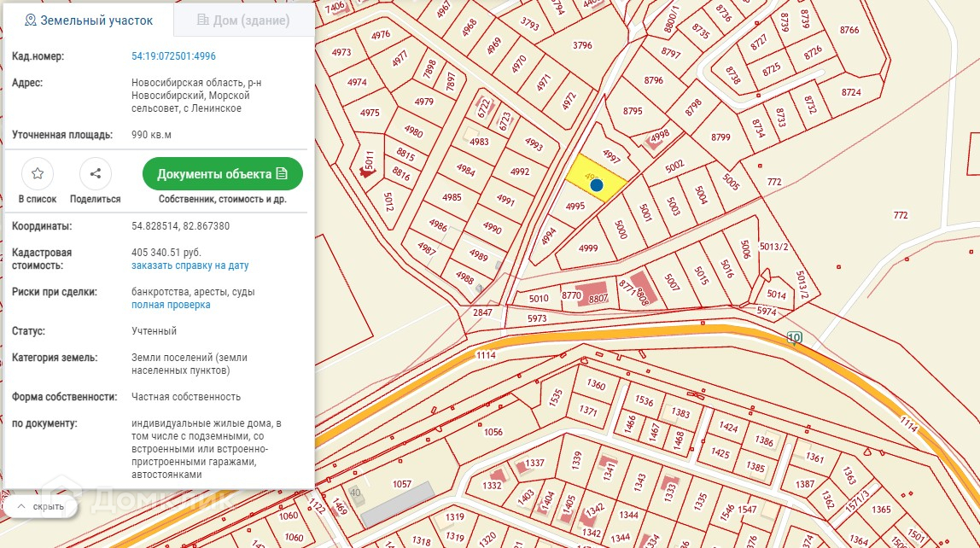Click parcel 3796 on the map
Screen dimensions: 980x548
pyautogui.click(x=582, y=45)
